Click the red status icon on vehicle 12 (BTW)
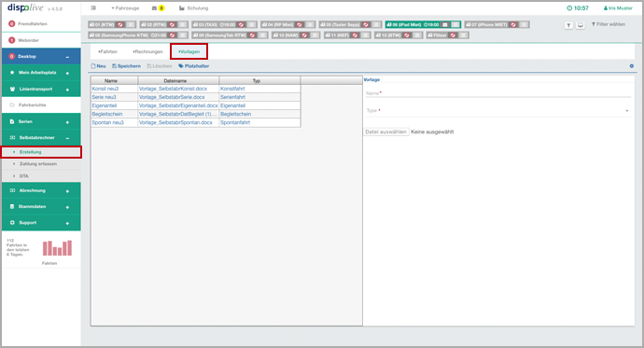This screenshot has width=644, height=348. coord(407,35)
